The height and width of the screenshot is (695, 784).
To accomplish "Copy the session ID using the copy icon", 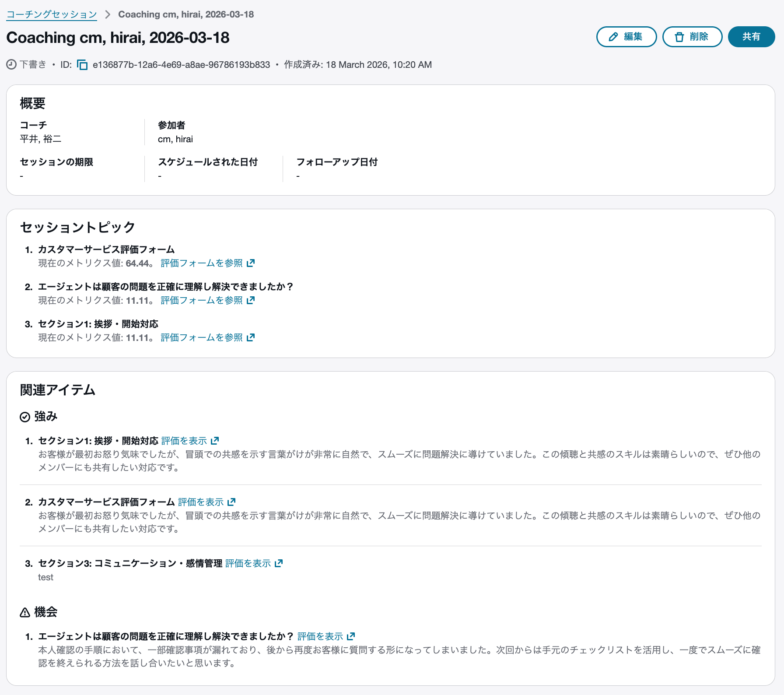I will [83, 64].
